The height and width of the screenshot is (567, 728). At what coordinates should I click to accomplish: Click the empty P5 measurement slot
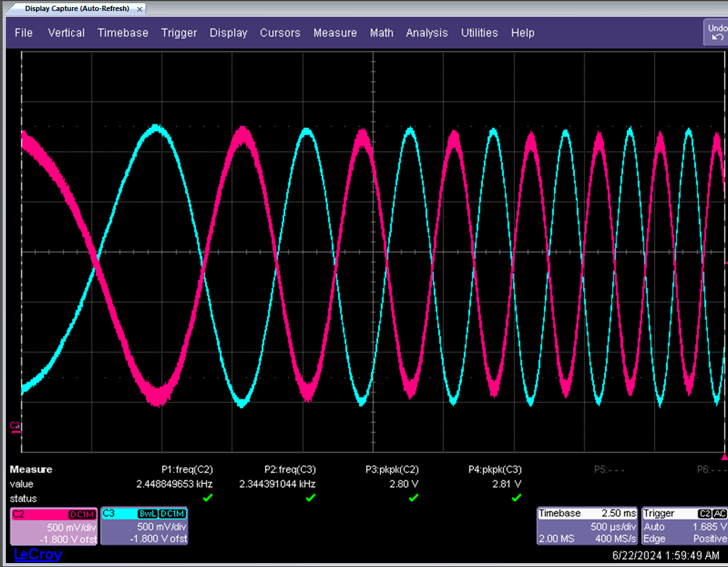(x=609, y=470)
